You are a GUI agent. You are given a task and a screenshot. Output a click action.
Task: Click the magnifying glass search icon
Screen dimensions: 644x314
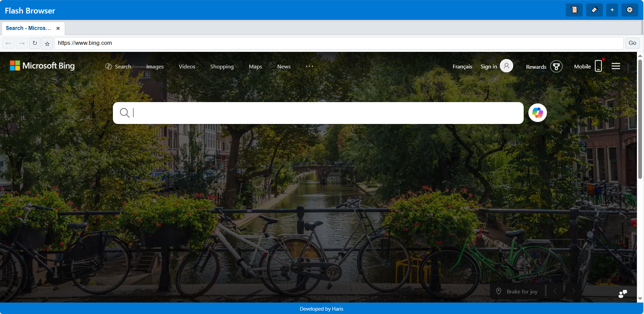pos(125,113)
